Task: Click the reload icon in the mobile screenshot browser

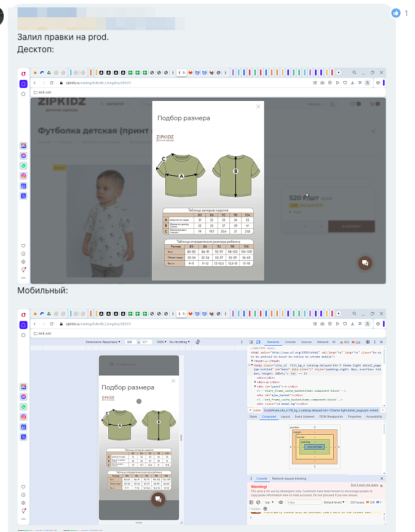Action: [52, 324]
